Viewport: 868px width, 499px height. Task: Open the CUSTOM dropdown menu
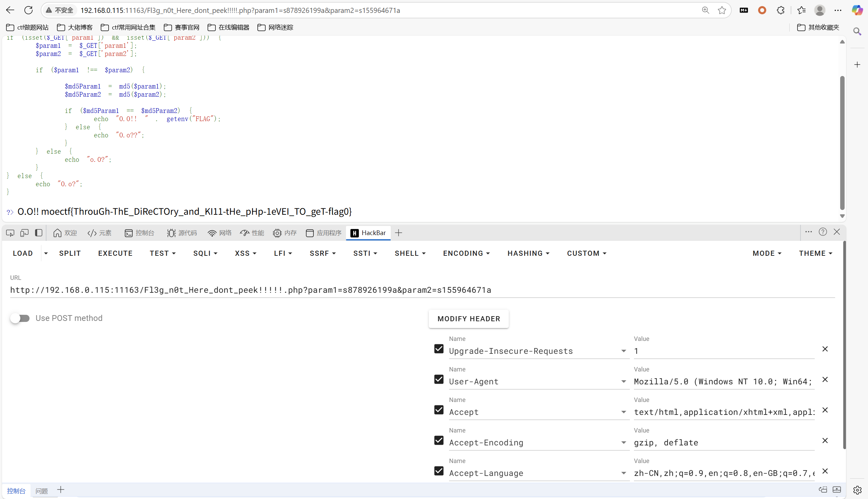[x=587, y=253]
